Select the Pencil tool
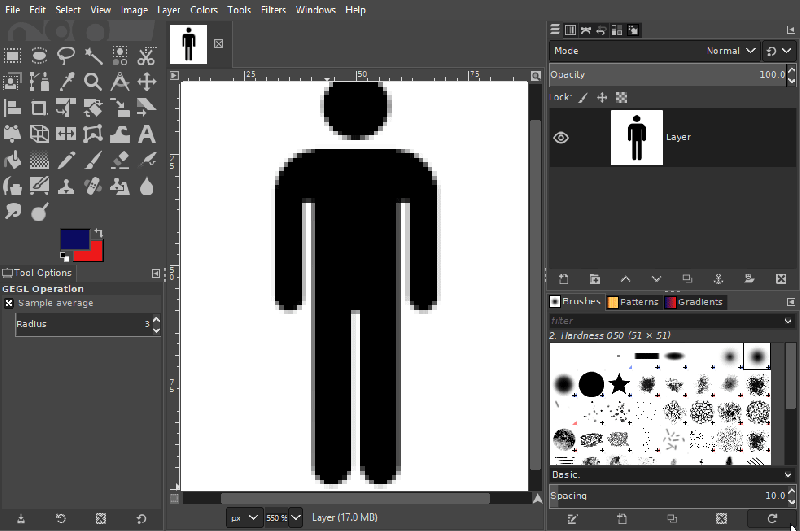The width and height of the screenshot is (800, 531). click(x=66, y=160)
